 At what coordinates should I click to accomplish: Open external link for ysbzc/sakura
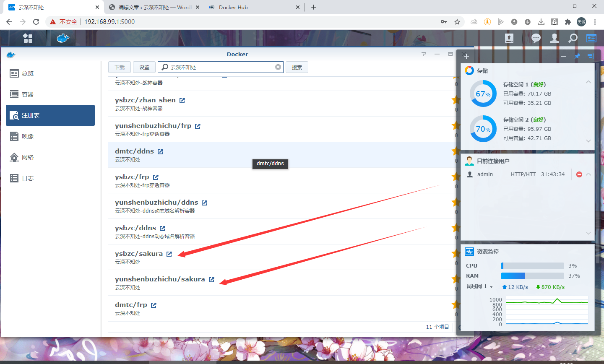point(169,254)
